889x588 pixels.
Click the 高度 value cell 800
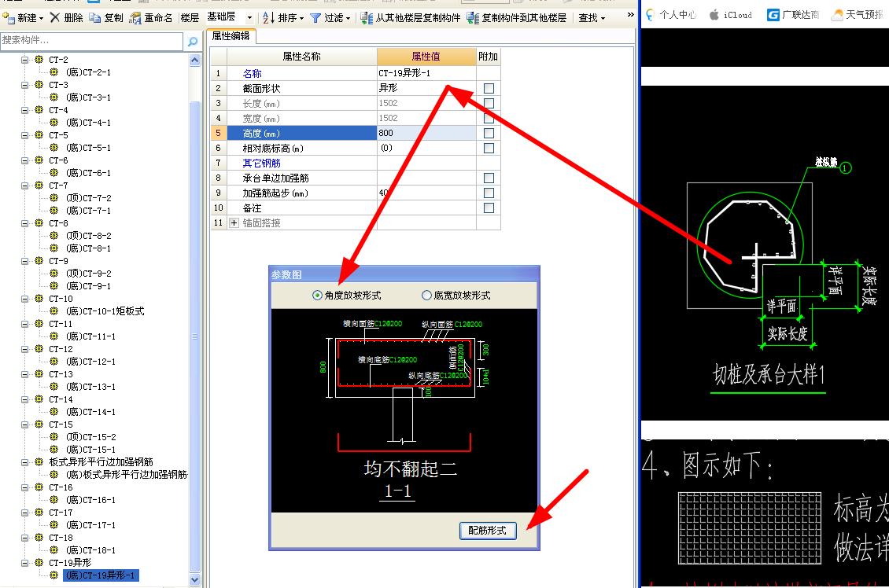point(426,133)
